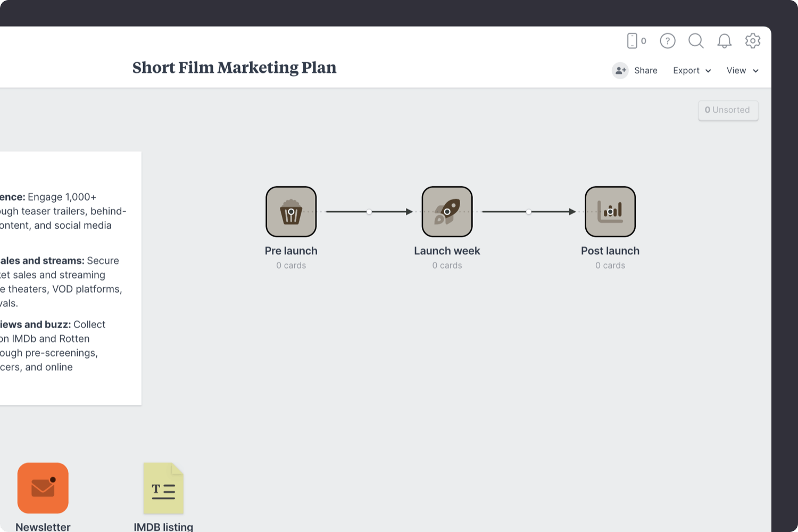Select the board title Short Film Marketing Plan
The height and width of the screenshot is (532, 798).
coord(234,68)
